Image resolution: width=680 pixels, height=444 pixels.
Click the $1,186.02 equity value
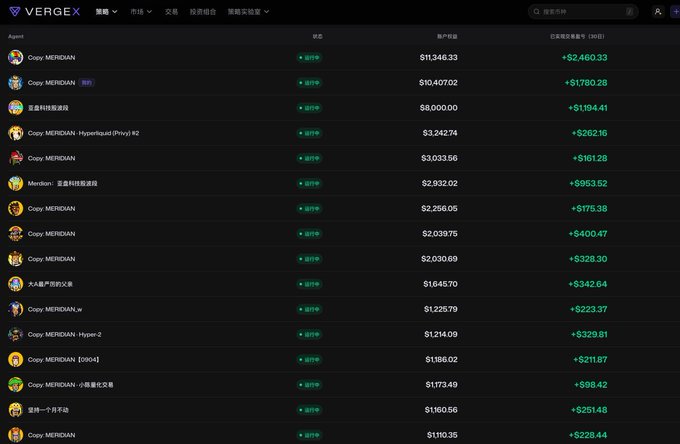pos(441,359)
